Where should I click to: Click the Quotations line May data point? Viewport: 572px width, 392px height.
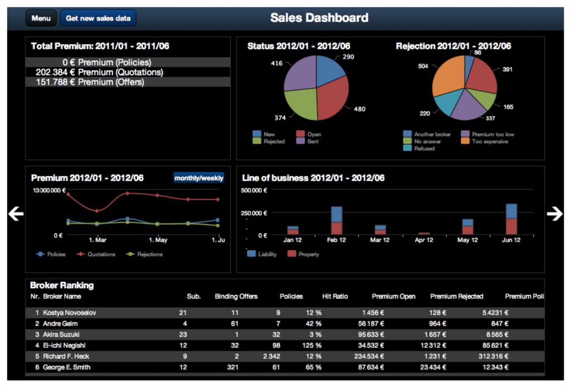pyautogui.click(x=158, y=195)
